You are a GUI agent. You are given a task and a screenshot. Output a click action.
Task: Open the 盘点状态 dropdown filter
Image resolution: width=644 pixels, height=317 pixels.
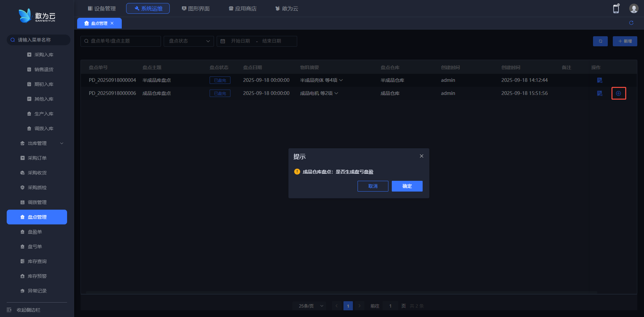pos(189,41)
